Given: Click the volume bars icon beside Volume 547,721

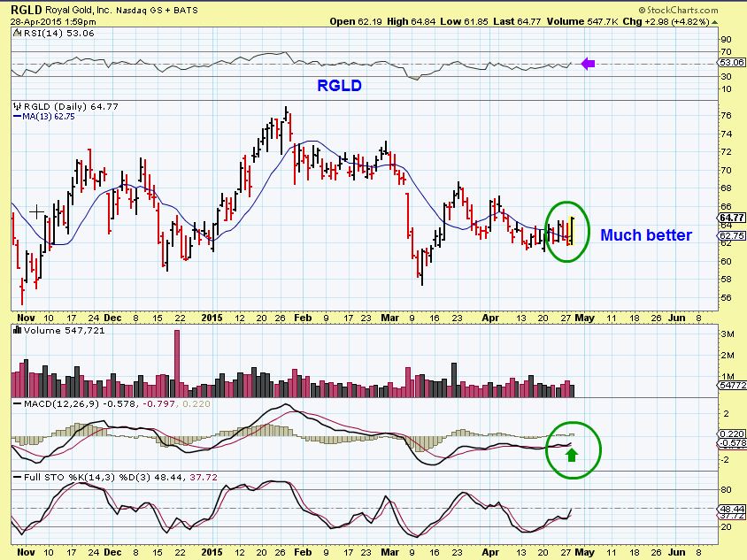Looking at the screenshot, I should tap(18, 330).
